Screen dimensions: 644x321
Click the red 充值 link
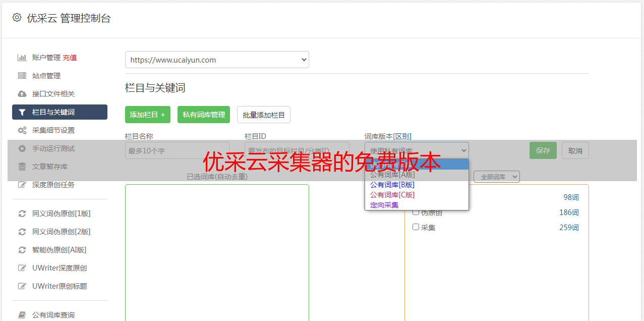70,58
